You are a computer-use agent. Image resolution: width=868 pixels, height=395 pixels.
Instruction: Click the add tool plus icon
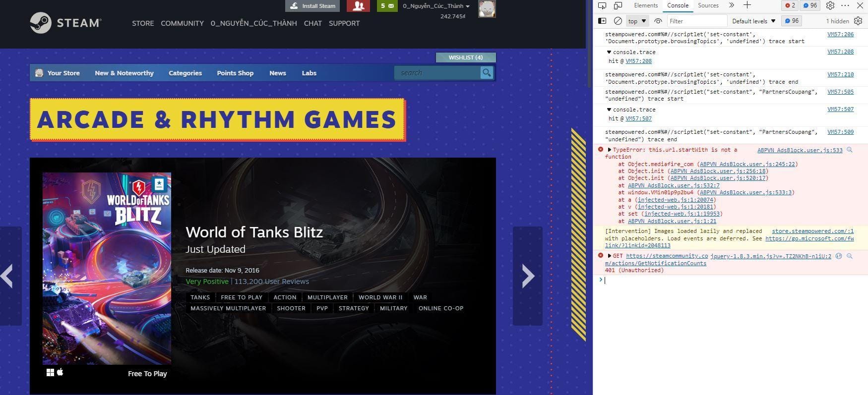point(747,5)
